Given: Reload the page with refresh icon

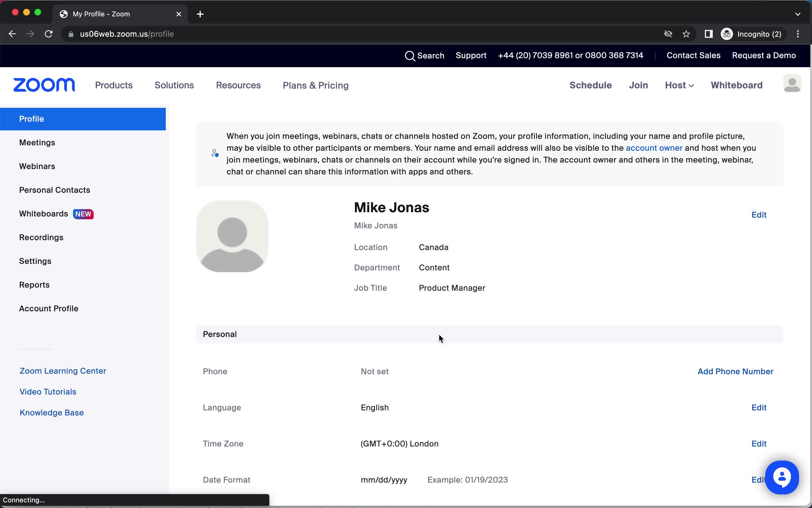Looking at the screenshot, I should (x=49, y=34).
